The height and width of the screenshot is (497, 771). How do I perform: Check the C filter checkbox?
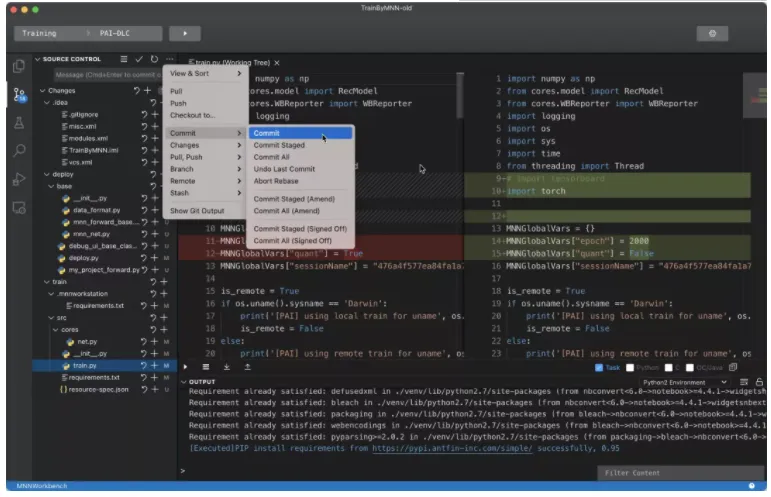point(668,368)
